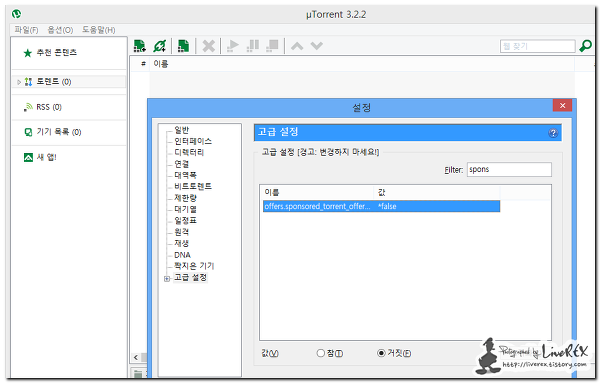Select 짝지은 기기 in settings tree
The image size is (600, 383).
194,266
